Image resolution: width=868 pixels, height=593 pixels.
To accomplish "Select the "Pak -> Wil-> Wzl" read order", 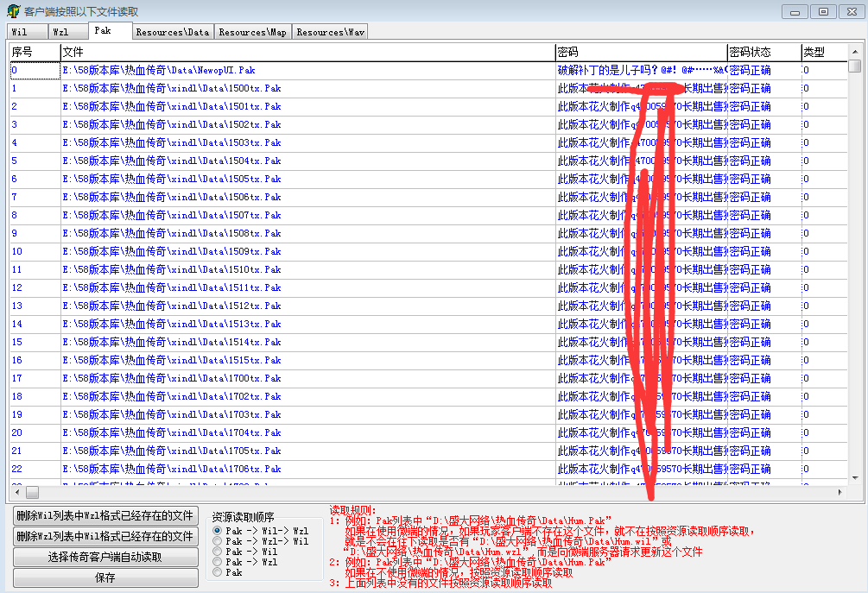I will click(x=218, y=531).
